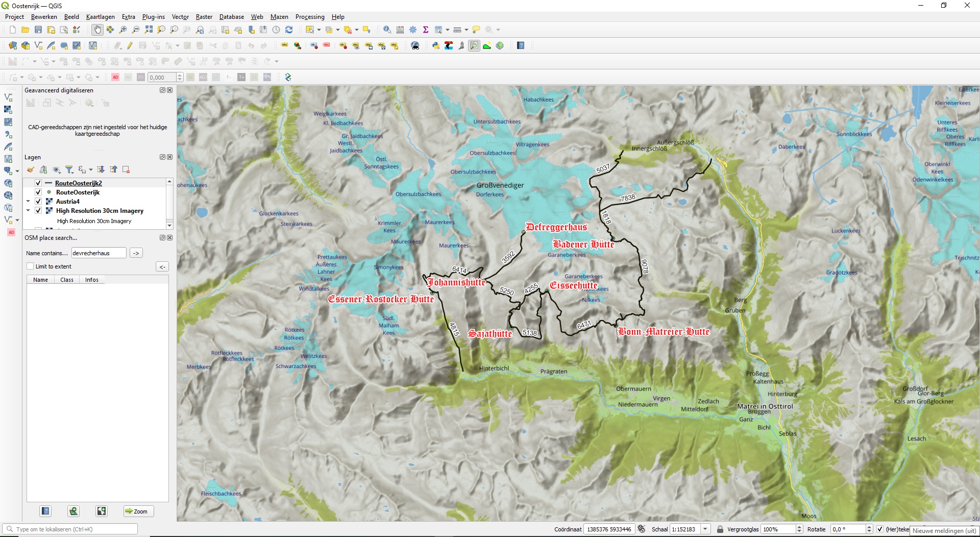Open the Processing menu
This screenshot has height=537, width=980.
[x=309, y=17]
